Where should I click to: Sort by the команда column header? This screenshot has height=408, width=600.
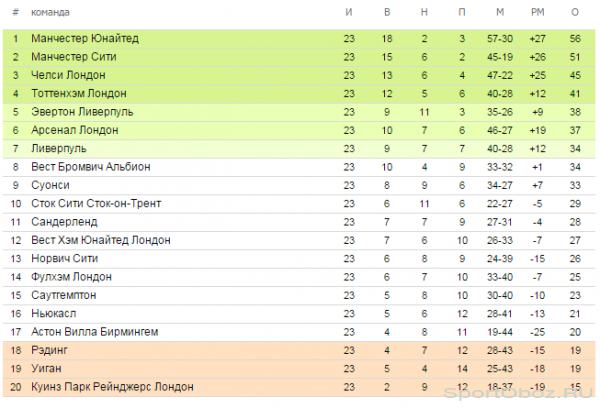pyautogui.click(x=50, y=13)
